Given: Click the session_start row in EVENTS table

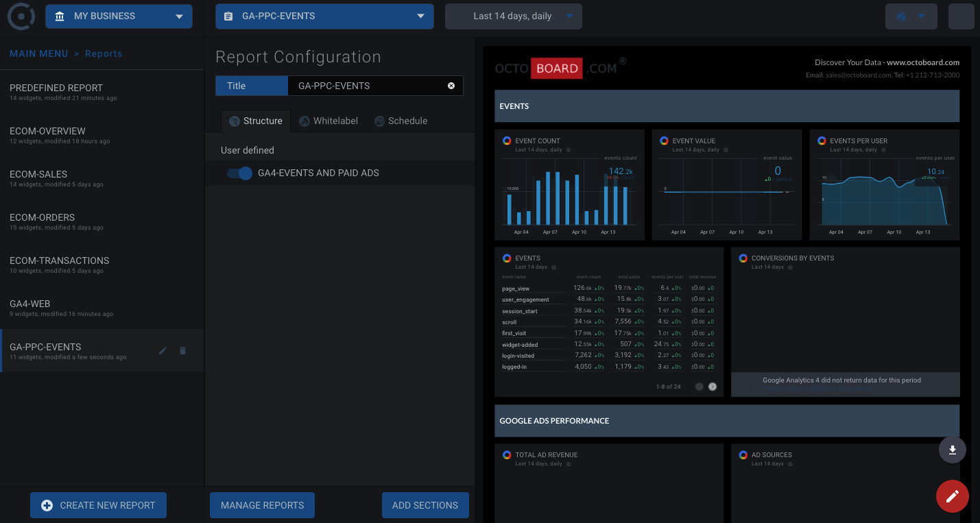Looking at the screenshot, I should point(608,311).
